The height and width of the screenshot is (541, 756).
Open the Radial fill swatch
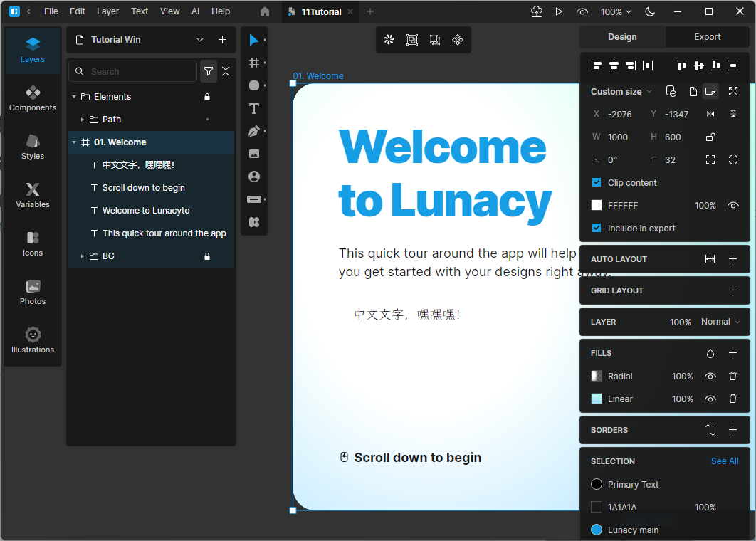(597, 376)
